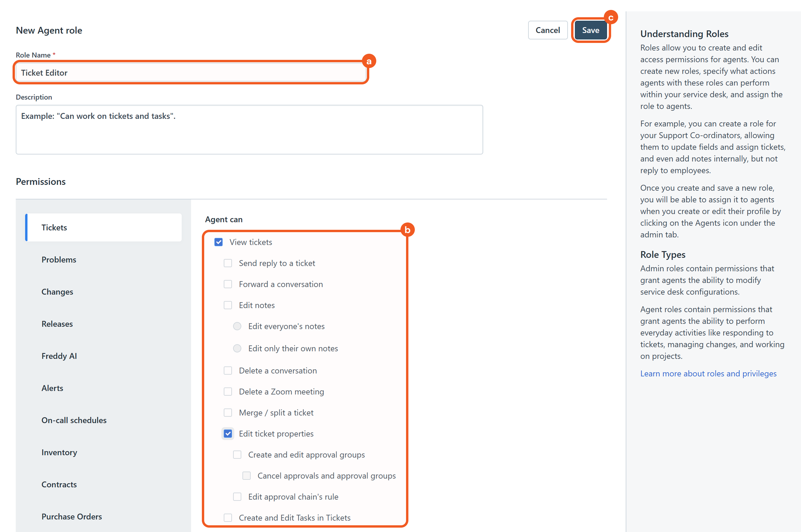
Task: Click the Cancel button
Action: (547, 30)
